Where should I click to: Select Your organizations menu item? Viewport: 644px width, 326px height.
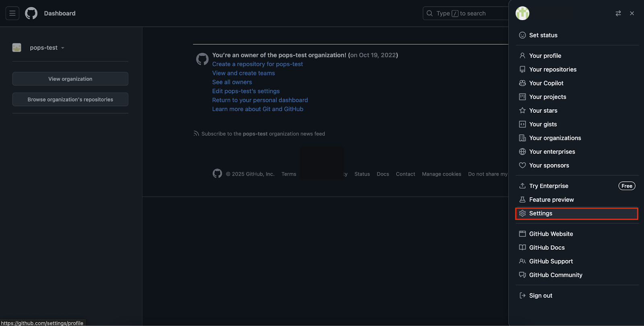pyautogui.click(x=577, y=138)
